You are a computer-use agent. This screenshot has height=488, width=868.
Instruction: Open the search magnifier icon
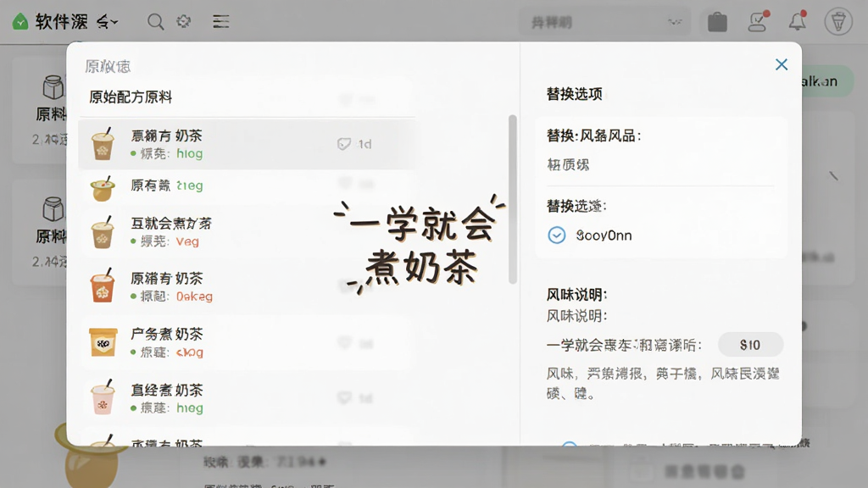[156, 21]
